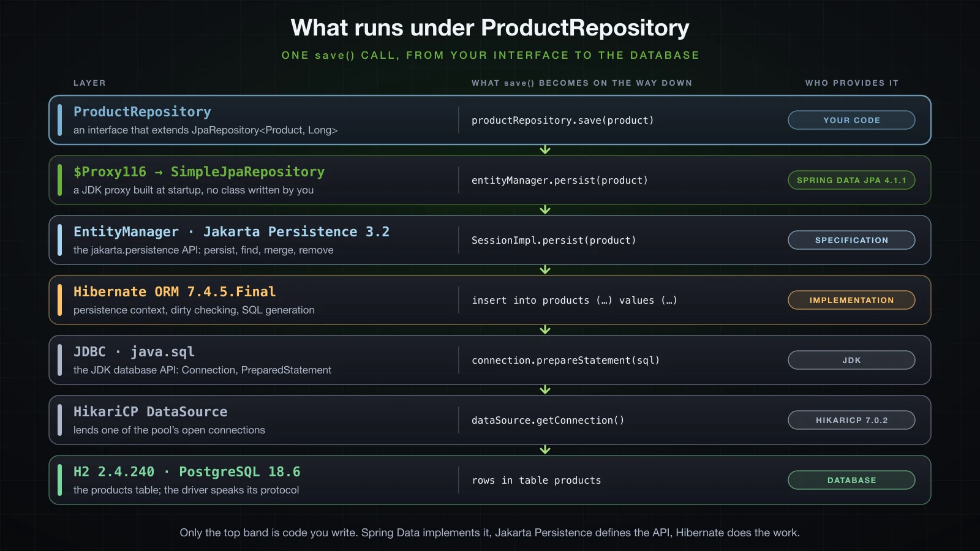Click the title "What runs under ProductRepository"

pyautogui.click(x=490, y=28)
